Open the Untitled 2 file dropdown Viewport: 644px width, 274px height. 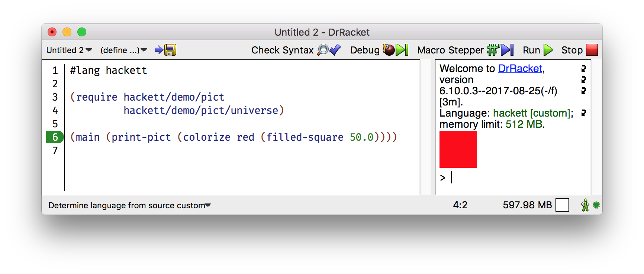tap(69, 50)
